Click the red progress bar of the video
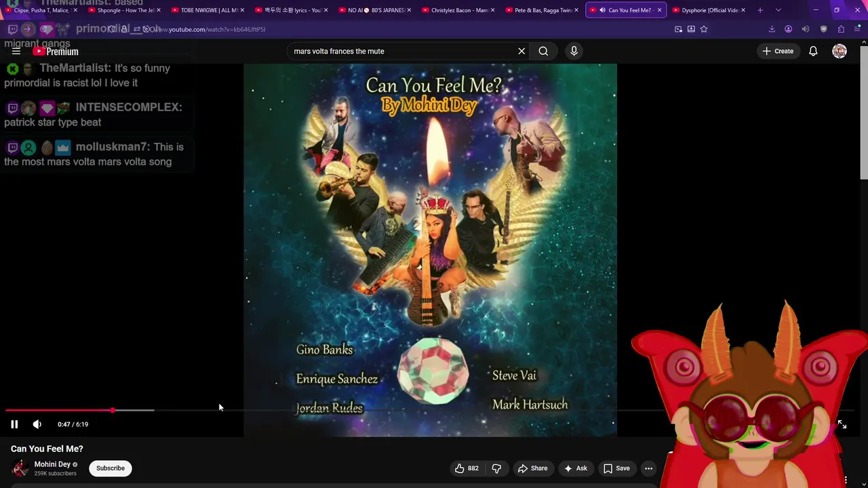868x488 pixels. [x=60, y=411]
